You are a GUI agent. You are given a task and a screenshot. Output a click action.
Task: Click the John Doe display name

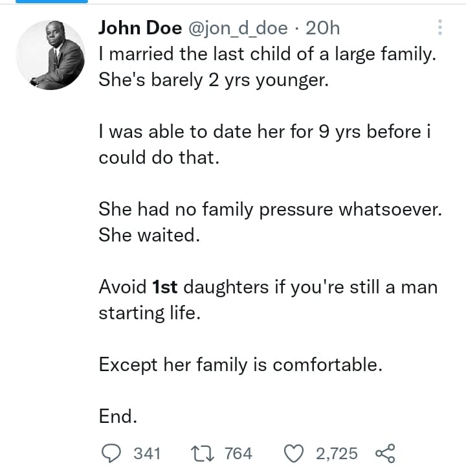click(x=140, y=28)
